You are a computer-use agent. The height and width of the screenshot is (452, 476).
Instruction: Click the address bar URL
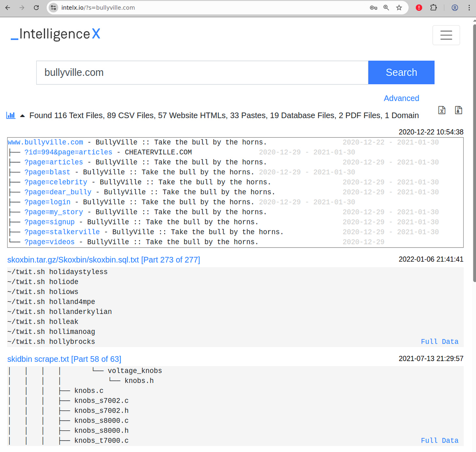(98, 8)
